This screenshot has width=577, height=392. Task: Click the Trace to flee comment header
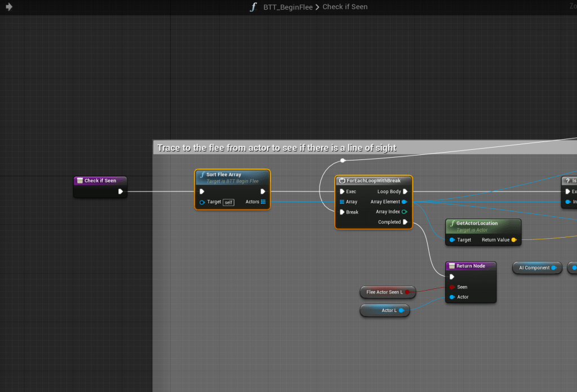tap(277, 148)
